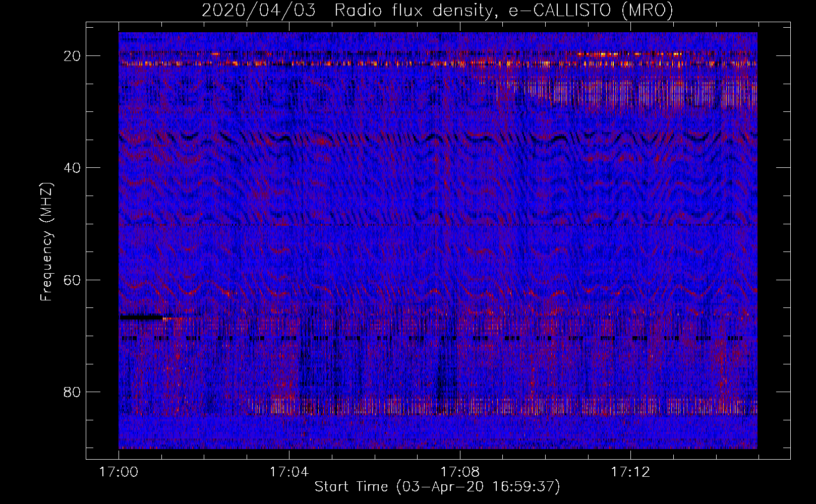This screenshot has height=504, width=816.
Task: Click the plot title 'Radio flux density, e-CALLISTO (MRO)'
Action: click(504, 10)
